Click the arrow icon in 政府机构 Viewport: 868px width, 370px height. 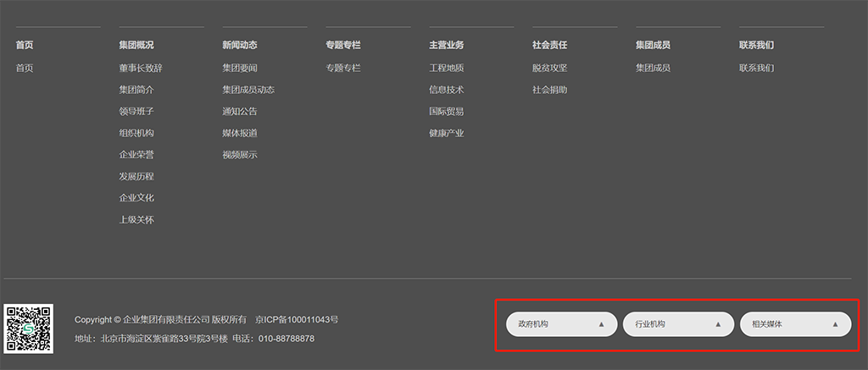point(601,324)
